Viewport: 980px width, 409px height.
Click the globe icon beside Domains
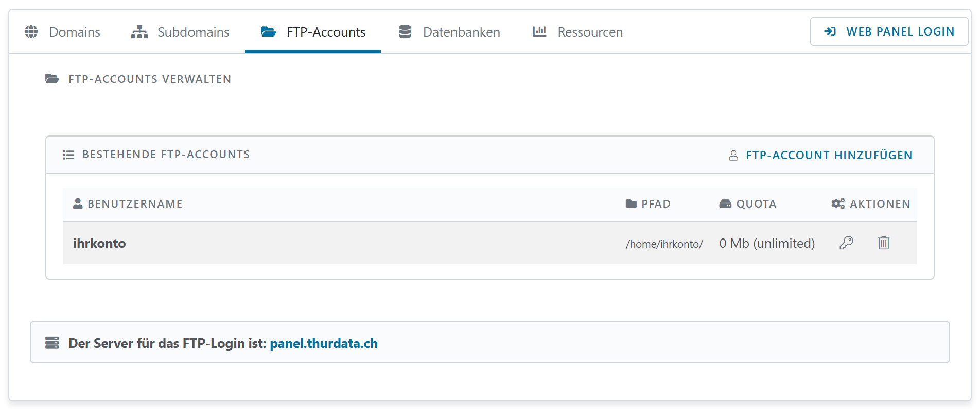[x=31, y=32]
